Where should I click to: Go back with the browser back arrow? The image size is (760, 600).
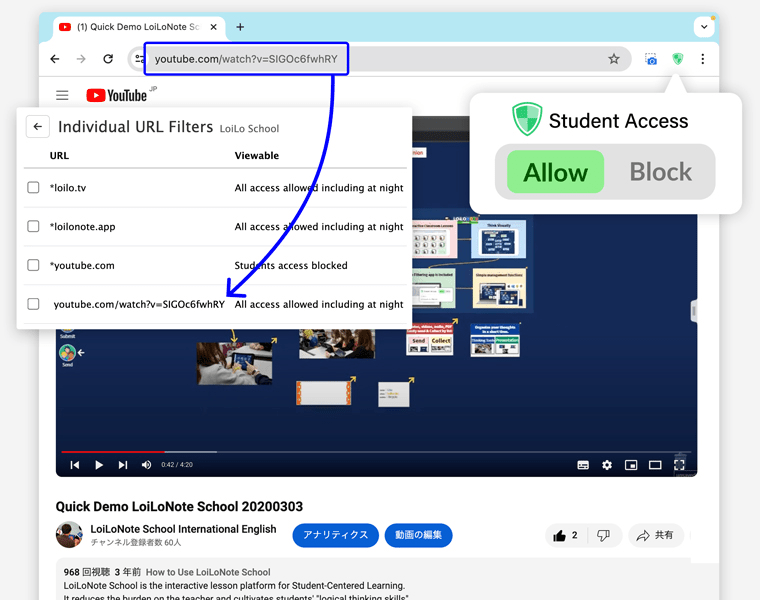click(x=55, y=59)
